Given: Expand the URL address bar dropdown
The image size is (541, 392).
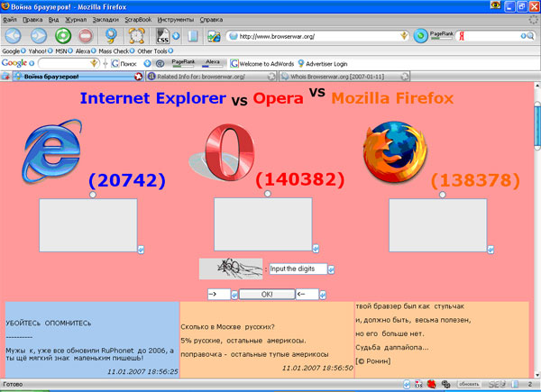Looking at the screenshot, I should (406, 37).
